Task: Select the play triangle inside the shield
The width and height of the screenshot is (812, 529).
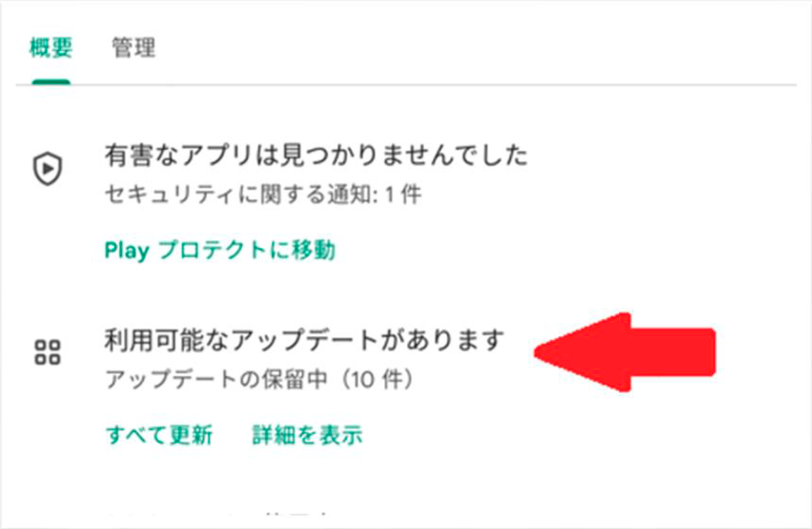Action: coord(48,168)
